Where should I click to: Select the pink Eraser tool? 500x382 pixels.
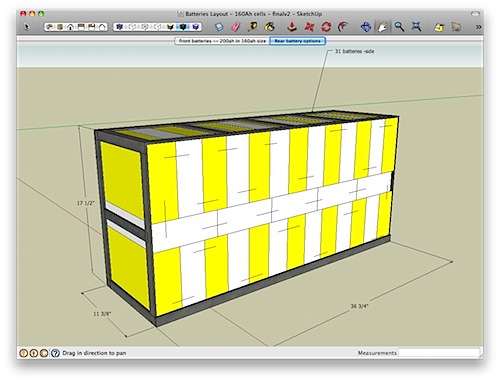click(x=236, y=27)
